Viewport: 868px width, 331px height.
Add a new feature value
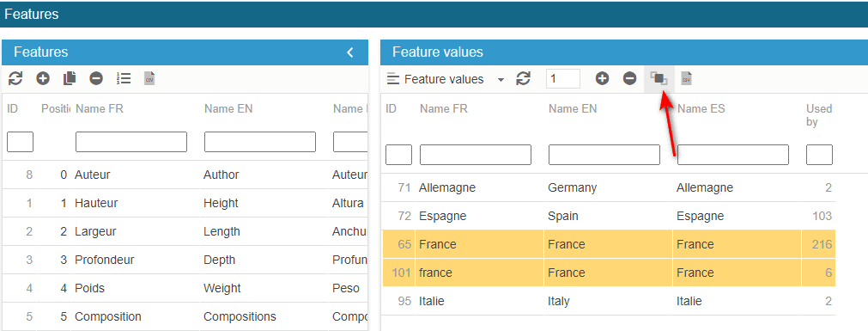pos(603,79)
